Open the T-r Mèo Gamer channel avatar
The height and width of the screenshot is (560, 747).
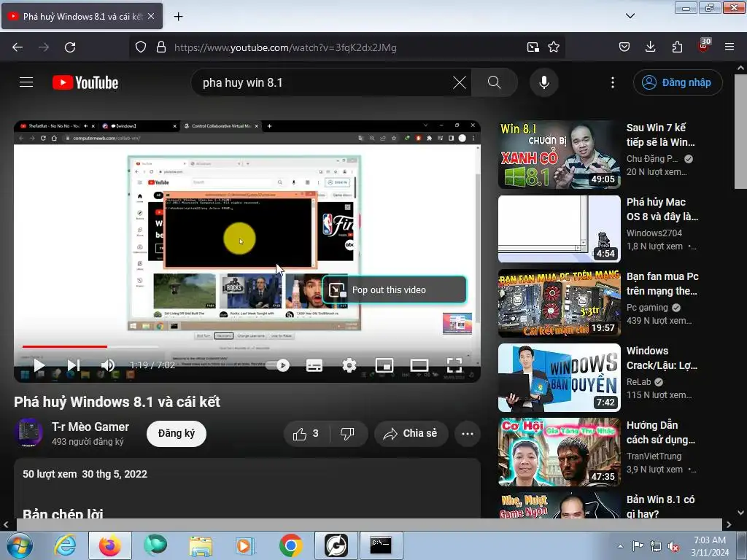point(28,433)
